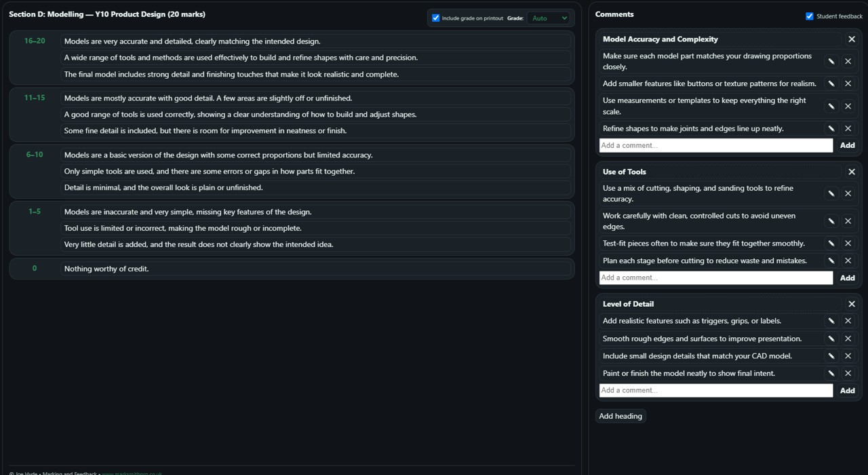Select 'Nothing worthy of credit' descriptor
This screenshot has width=868, height=475.
[x=315, y=269]
